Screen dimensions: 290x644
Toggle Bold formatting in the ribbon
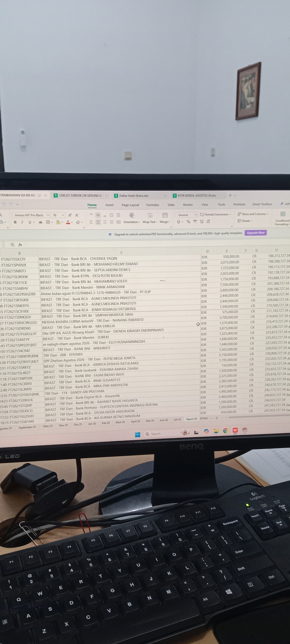(15, 222)
